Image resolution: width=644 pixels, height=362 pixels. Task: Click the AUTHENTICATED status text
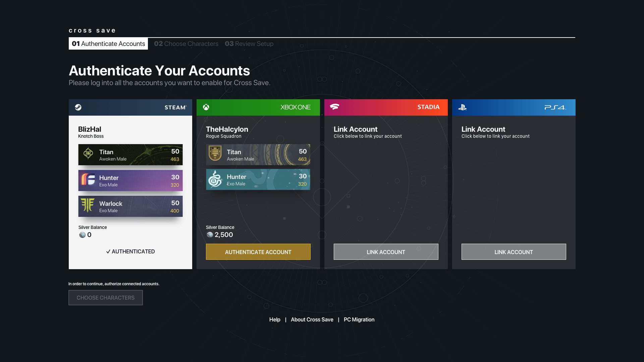coord(133,252)
